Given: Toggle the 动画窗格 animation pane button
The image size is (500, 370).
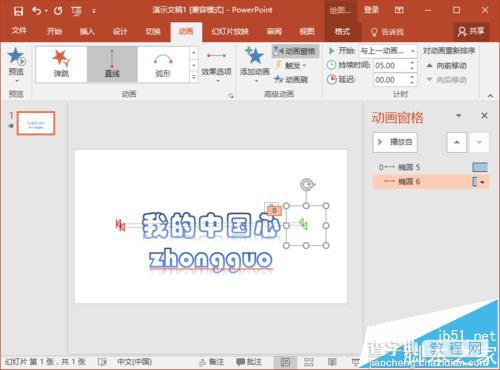Looking at the screenshot, I should (x=295, y=51).
